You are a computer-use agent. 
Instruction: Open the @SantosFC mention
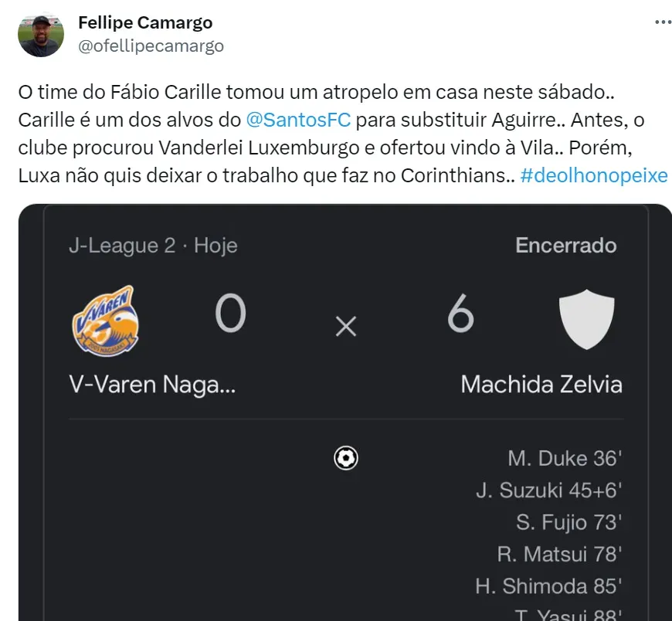pyautogui.click(x=298, y=120)
